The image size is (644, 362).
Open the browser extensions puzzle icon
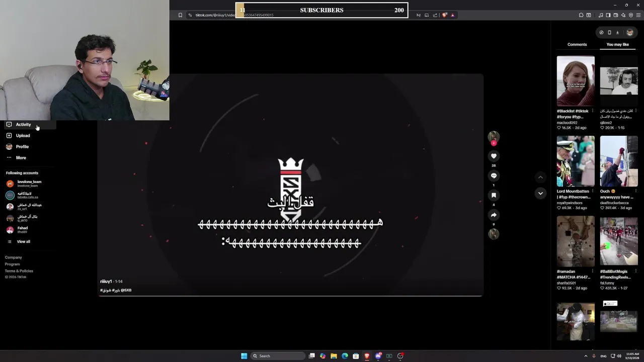point(581,15)
